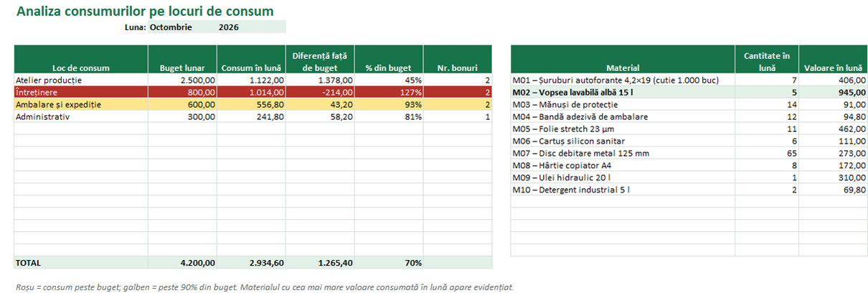This screenshot has width=868, height=293.
Task: Select material 'M01 – Șuruburi autoforante'
Action: (623, 80)
